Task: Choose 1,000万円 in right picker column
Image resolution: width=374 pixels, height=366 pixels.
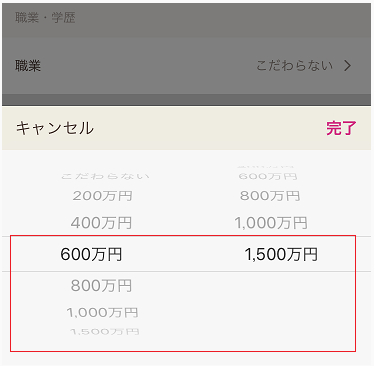Action: coord(271,223)
